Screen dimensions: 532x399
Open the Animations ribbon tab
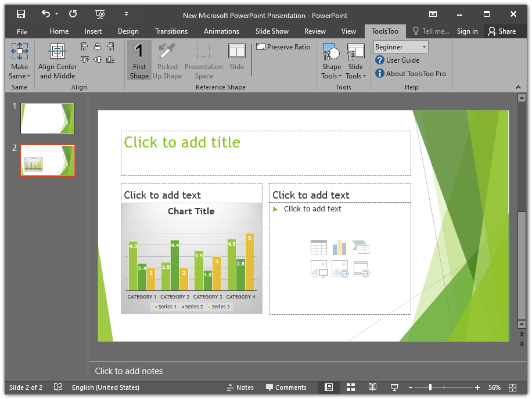[221, 31]
